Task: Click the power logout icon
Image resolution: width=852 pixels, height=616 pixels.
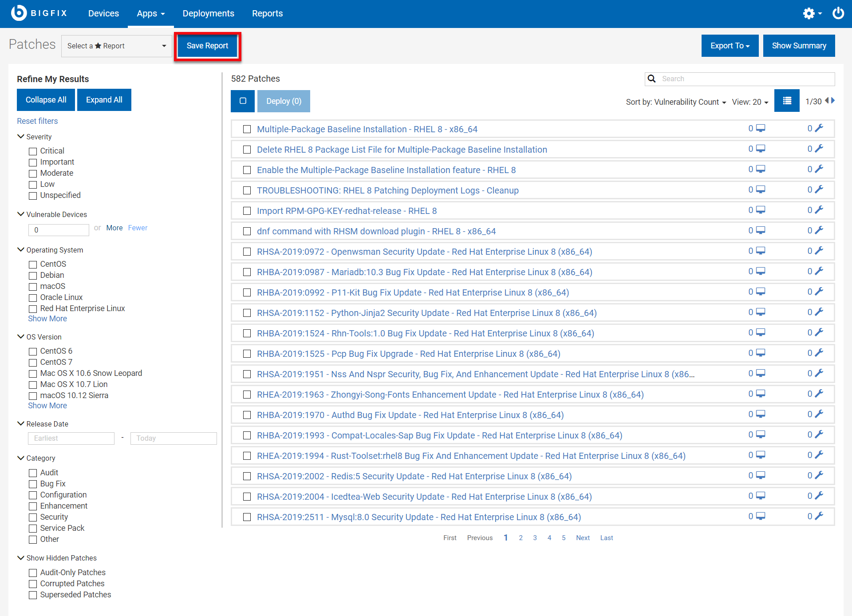Action: tap(838, 13)
